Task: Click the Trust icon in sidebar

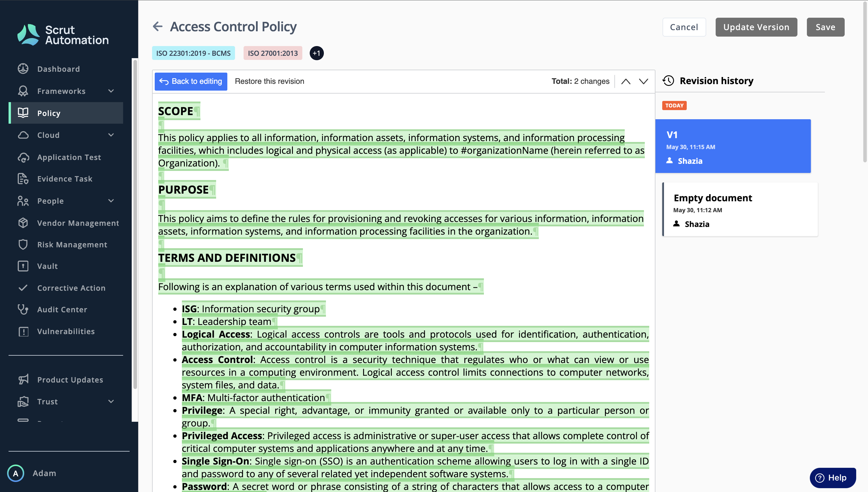Action: 23,401
